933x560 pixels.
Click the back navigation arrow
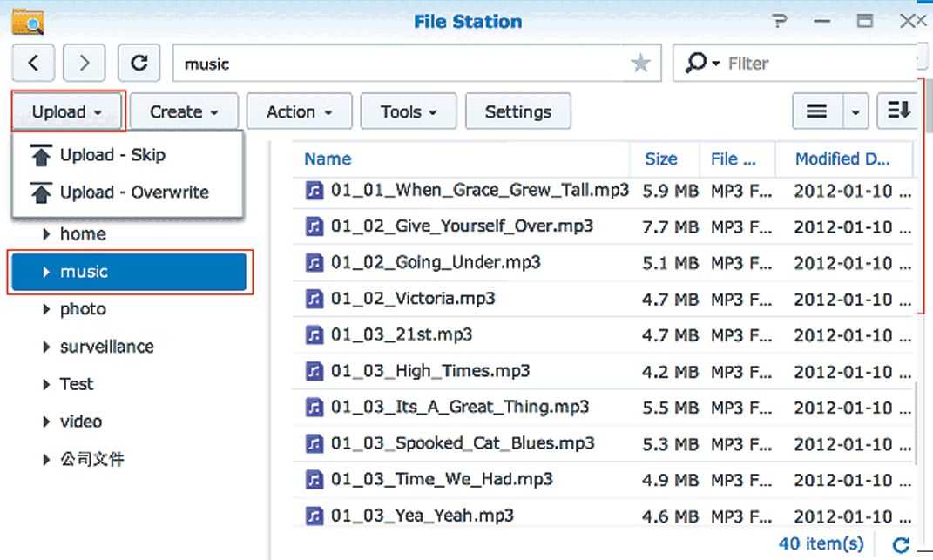[x=33, y=64]
